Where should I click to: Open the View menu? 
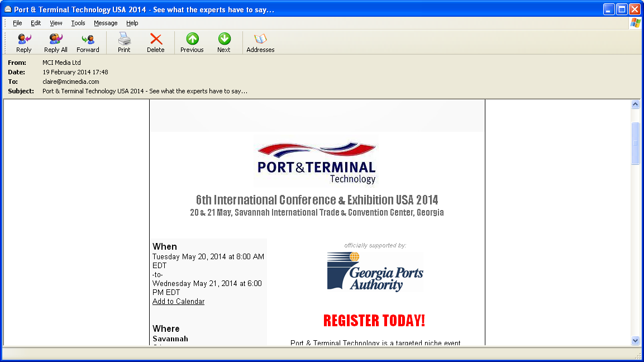coord(56,23)
